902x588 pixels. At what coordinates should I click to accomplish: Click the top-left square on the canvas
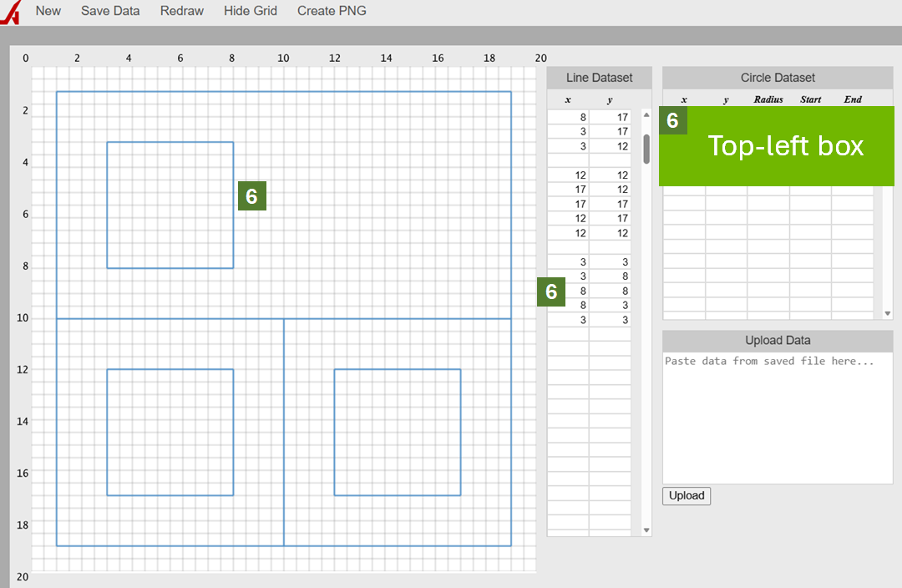click(x=170, y=205)
